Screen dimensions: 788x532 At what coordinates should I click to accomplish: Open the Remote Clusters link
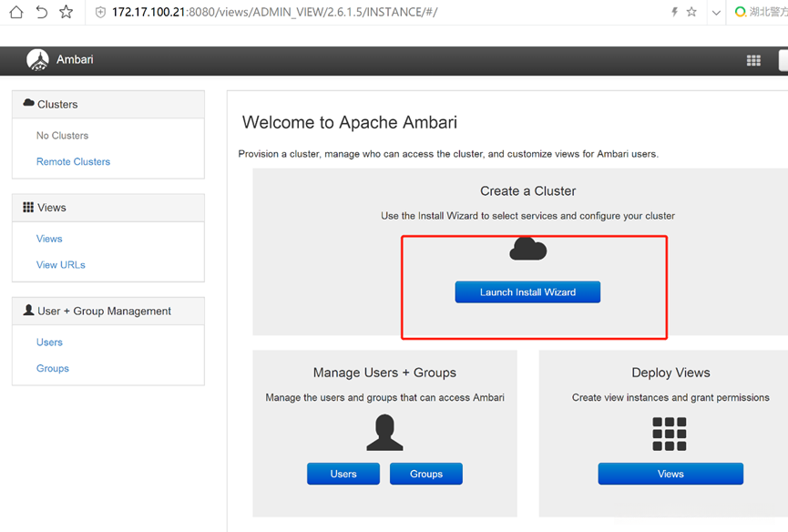coord(74,162)
